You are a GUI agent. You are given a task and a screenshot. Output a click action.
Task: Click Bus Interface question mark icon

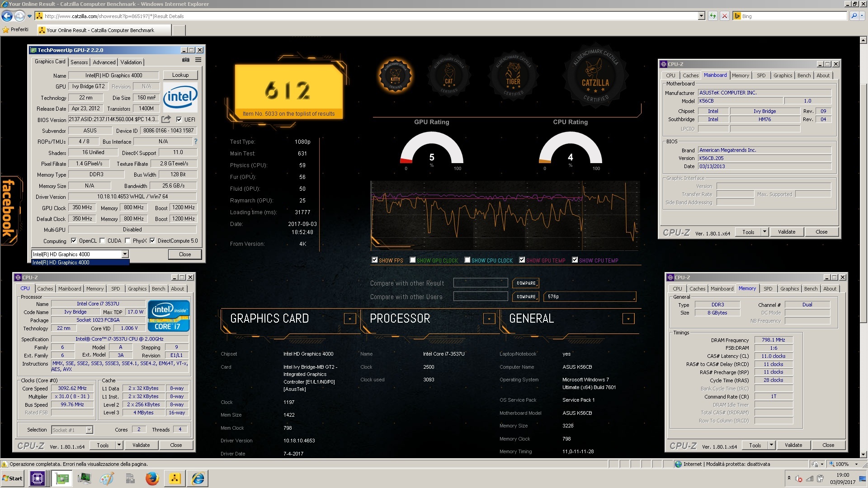[x=196, y=141]
